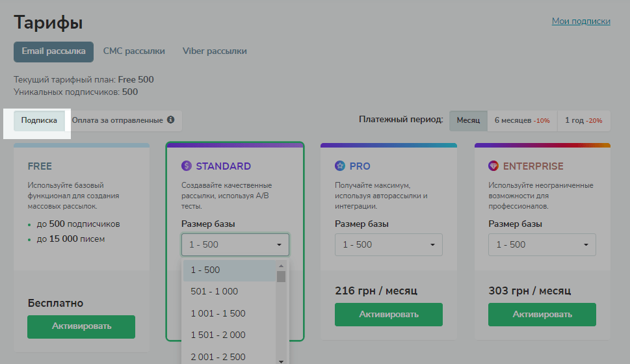Choose the Месяц payment period
630x364 pixels.
click(468, 121)
